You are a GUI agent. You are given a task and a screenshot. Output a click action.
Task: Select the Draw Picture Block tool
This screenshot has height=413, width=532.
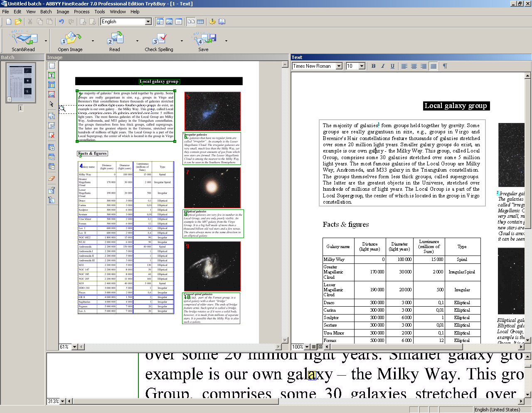(x=52, y=94)
